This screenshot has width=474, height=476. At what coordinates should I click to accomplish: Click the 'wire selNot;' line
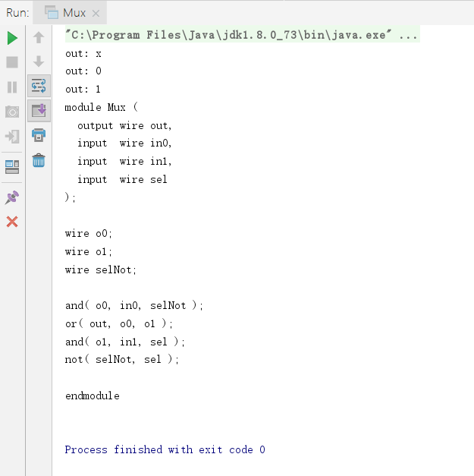[101, 270]
